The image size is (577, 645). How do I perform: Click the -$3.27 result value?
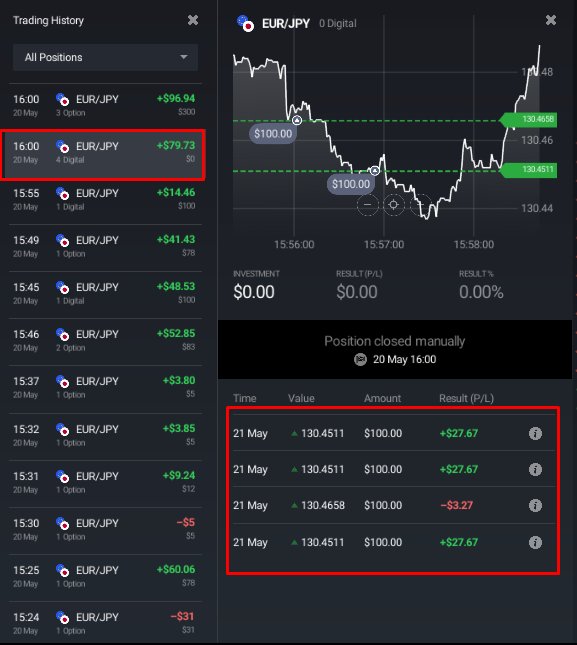(x=457, y=506)
